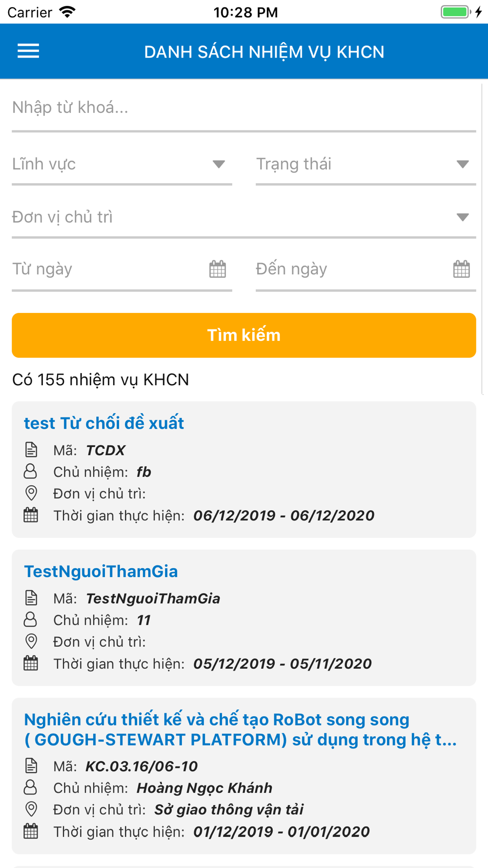Tap location pin icon in TestNguoiThamGia card
Screen dimensions: 488x868
[31, 641]
